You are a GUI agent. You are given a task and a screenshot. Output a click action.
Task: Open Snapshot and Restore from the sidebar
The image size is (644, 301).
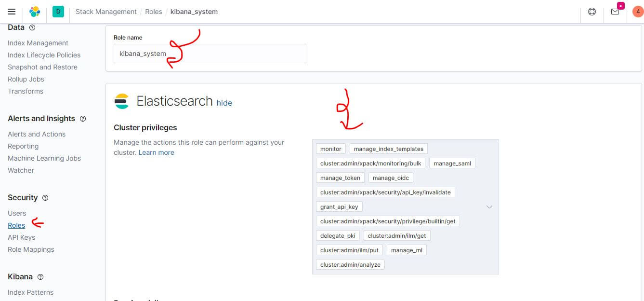click(42, 67)
